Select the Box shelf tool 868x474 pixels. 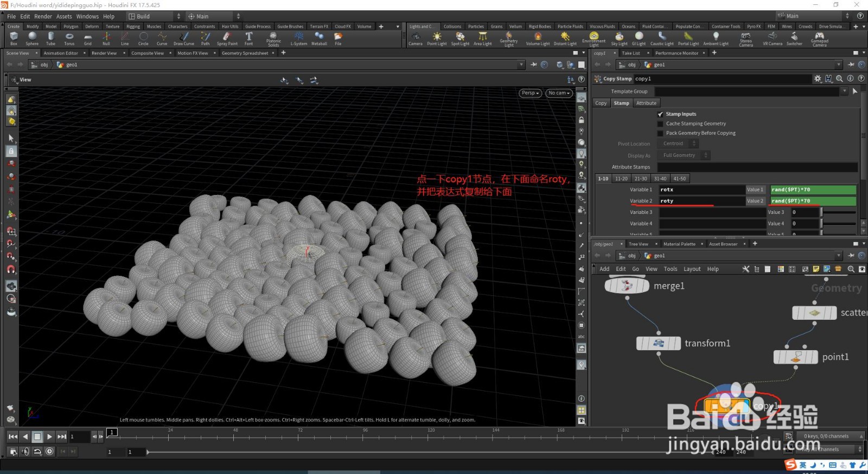click(x=14, y=39)
